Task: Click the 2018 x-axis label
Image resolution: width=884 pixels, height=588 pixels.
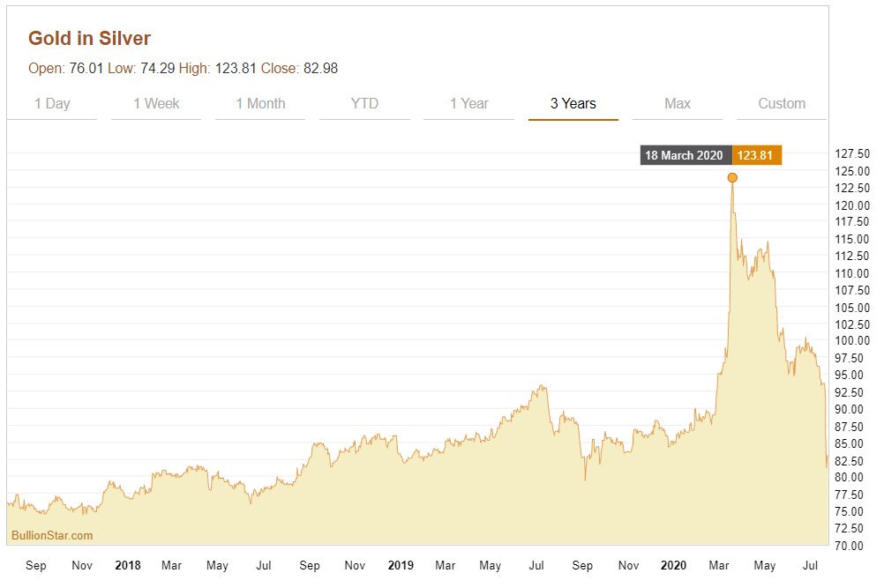Action: pos(128,565)
